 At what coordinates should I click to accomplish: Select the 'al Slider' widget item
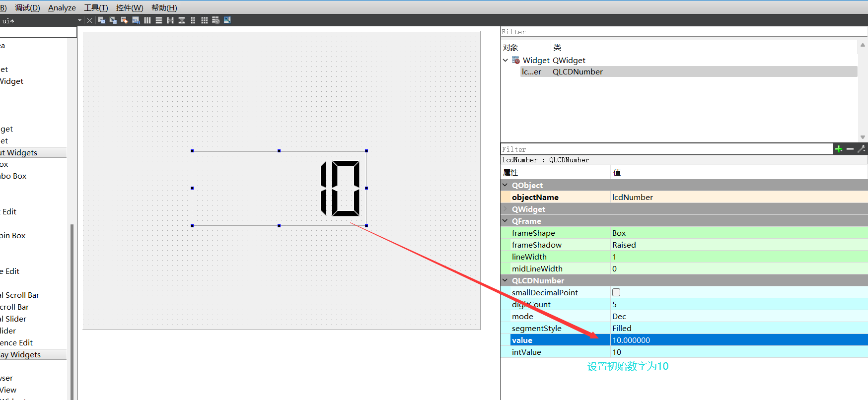(x=13, y=319)
